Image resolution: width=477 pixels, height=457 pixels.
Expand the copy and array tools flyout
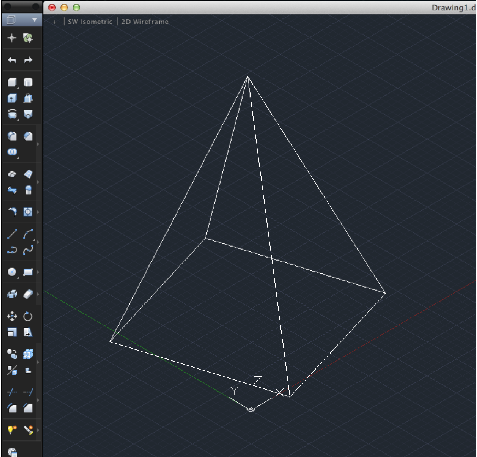(38, 362)
